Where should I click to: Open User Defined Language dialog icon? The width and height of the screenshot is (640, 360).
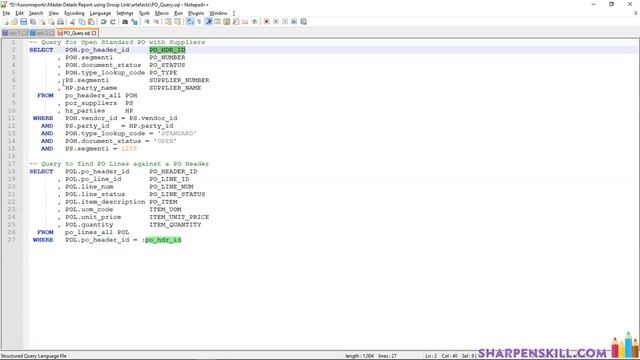(217, 22)
